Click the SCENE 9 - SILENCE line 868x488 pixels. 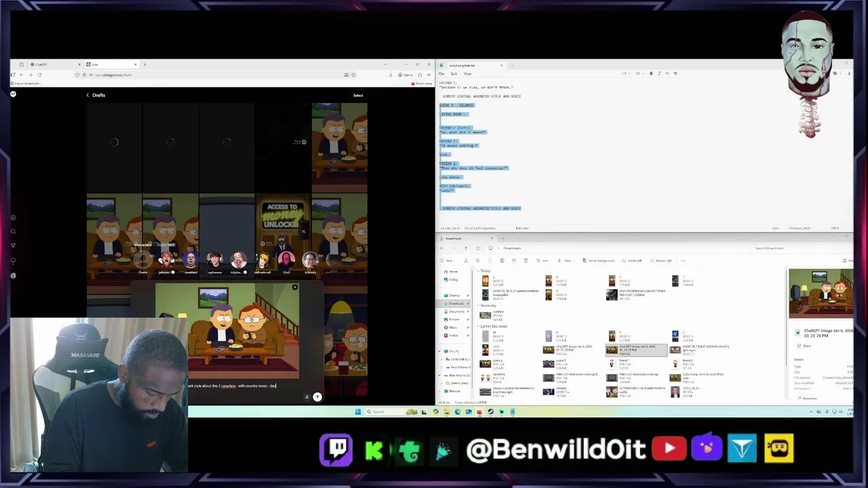coord(456,105)
